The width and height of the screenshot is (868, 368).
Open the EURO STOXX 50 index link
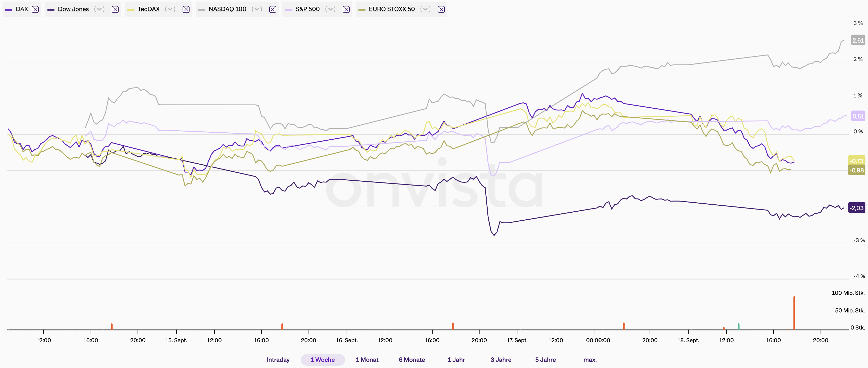[x=392, y=9]
